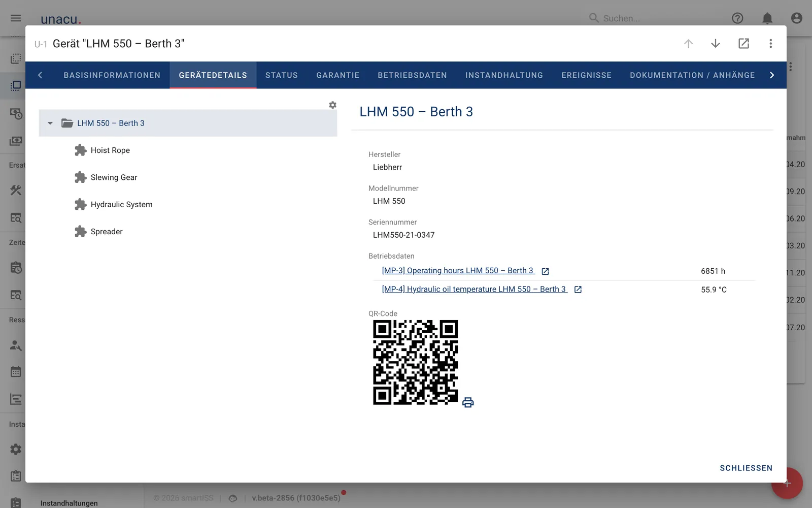Screen dimensions: 812x508
Task: Switch to the Garantie tab
Action: [338, 75]
